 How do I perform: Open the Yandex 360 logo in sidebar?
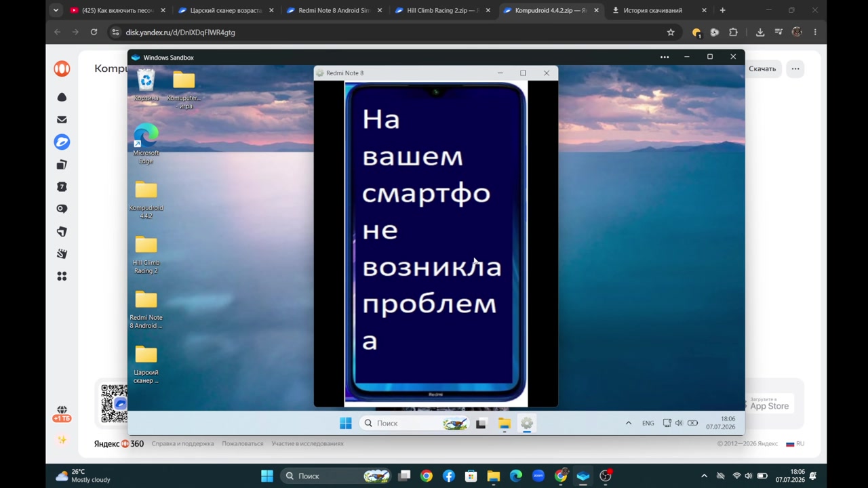pos(62,68)
